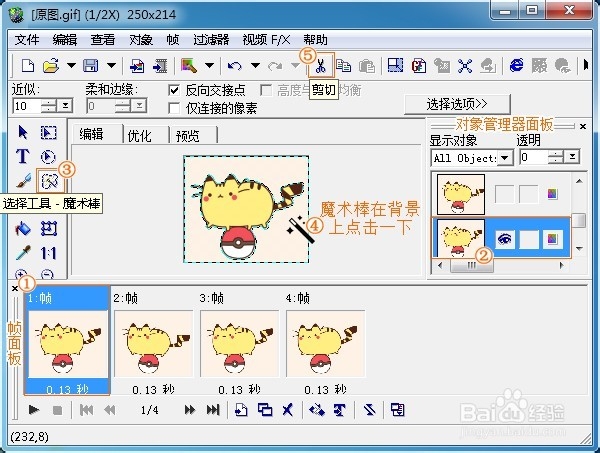This screenshot has height=453, width=600.
Task: Click the Zoom in magnifier tool
Action: tap(21, 274)
